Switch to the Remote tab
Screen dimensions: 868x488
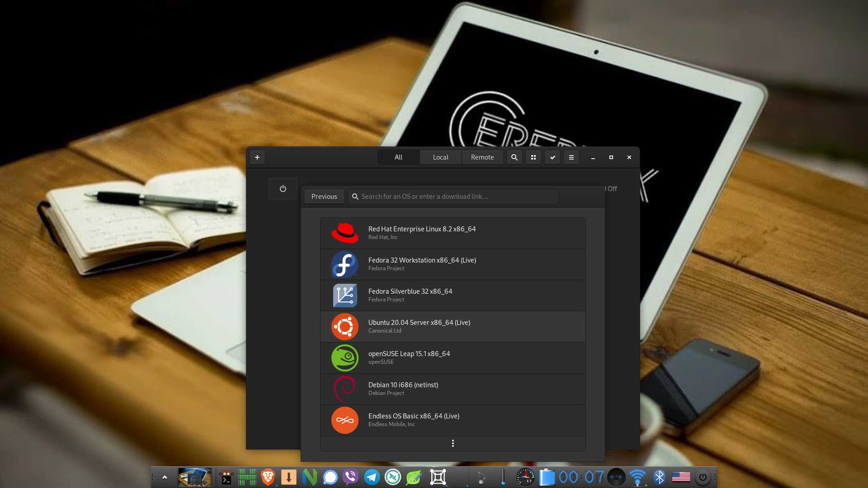point(482,157)
